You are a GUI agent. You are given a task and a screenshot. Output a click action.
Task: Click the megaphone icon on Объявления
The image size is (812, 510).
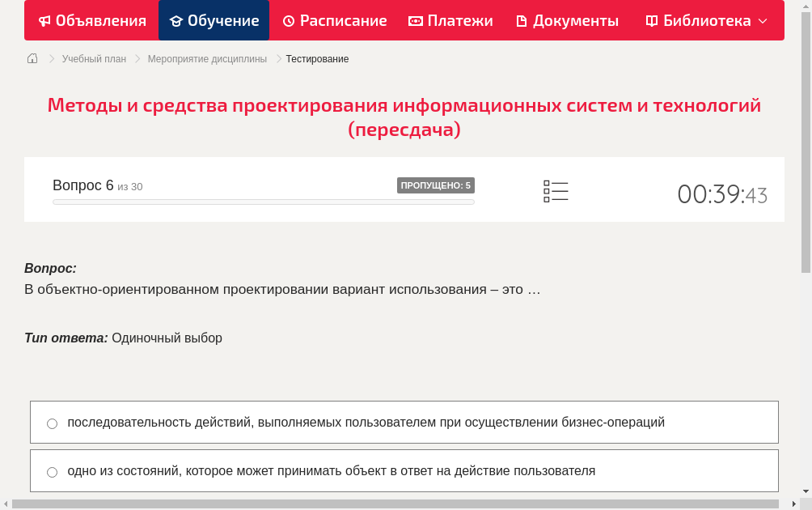click(44, 20)
